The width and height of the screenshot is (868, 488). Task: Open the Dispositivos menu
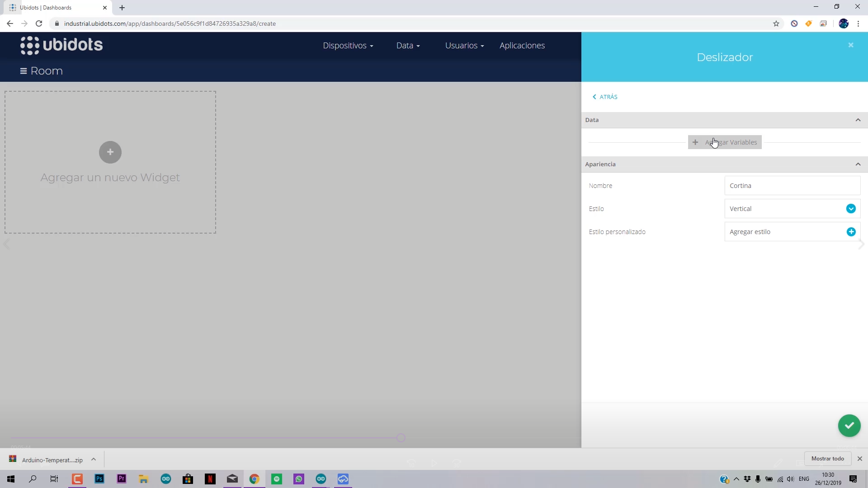tap(348, 46)
